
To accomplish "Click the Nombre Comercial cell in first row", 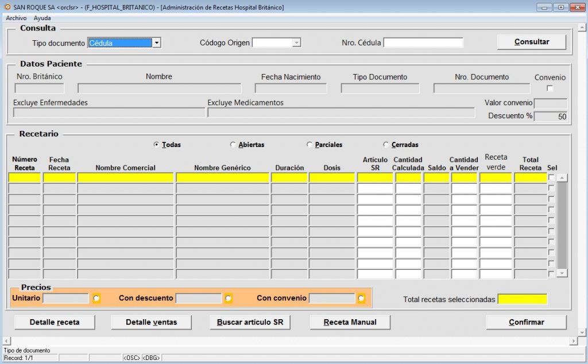I will [126, 177].
